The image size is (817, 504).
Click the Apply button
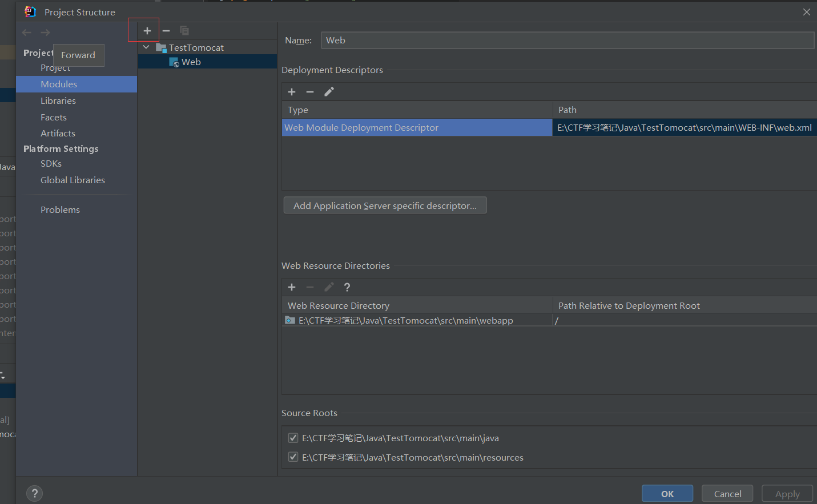[787, 494]
